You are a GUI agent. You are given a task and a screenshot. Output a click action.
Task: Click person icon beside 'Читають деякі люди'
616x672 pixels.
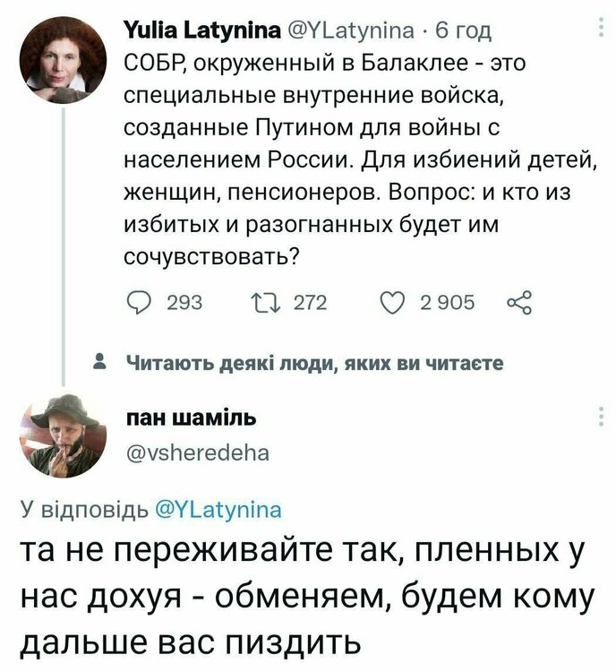tap(100, 363)
